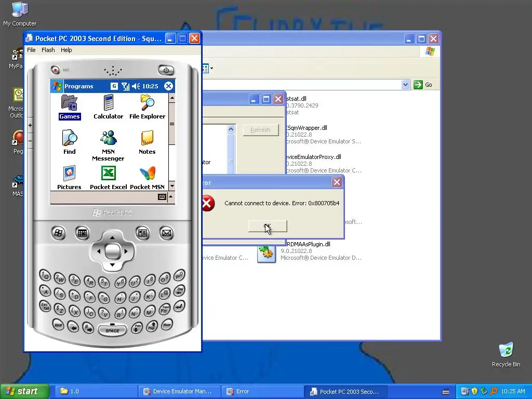Click the on-screen keyboard icon

(x=162, y=197)
